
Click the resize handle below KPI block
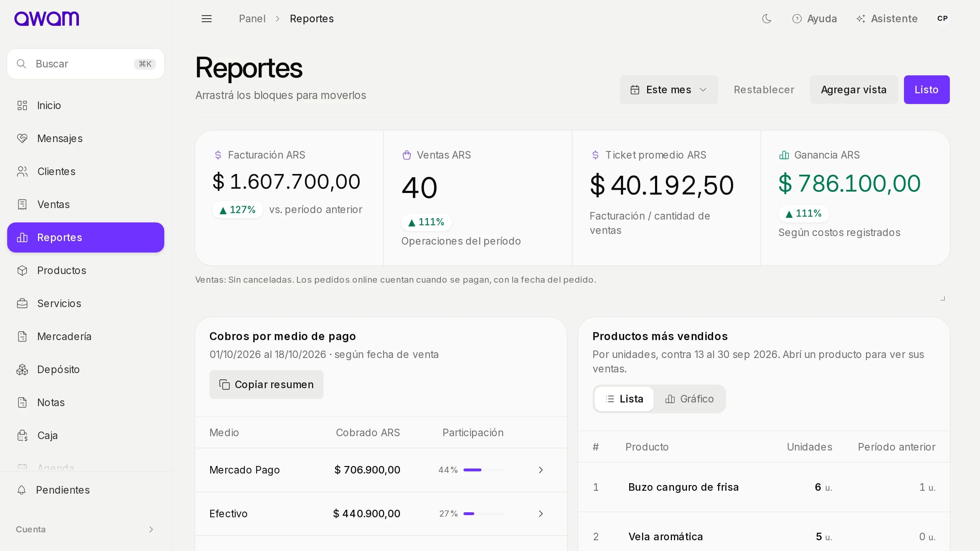click(x=943, y=299)
